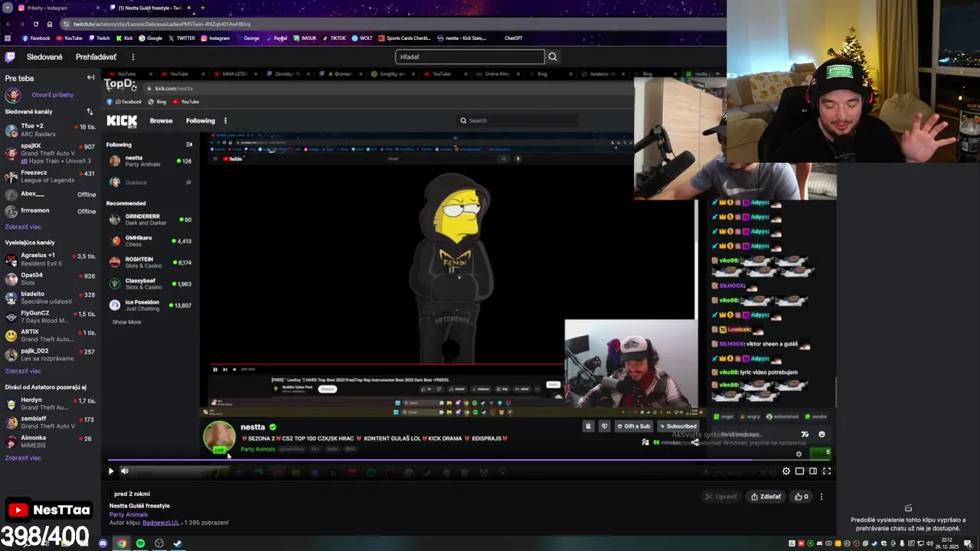
Task: Open the Twitch top navigation three-dots menu
Action: 133,57
